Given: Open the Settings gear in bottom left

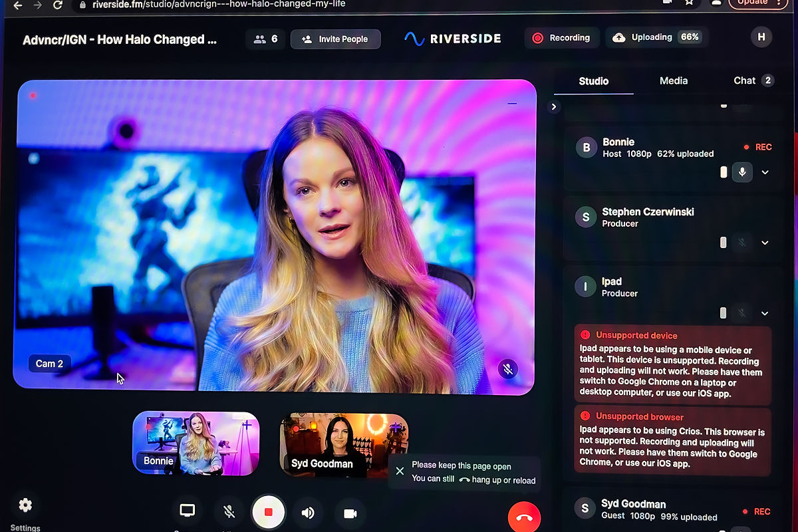Looking at the screenshot, I should 25,505.
